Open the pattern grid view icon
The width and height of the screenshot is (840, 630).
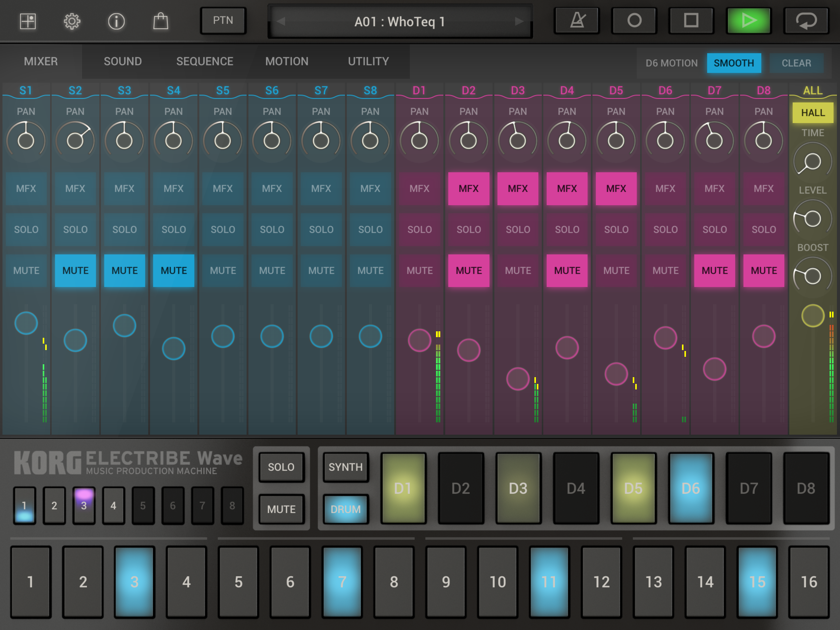point(28,21)
